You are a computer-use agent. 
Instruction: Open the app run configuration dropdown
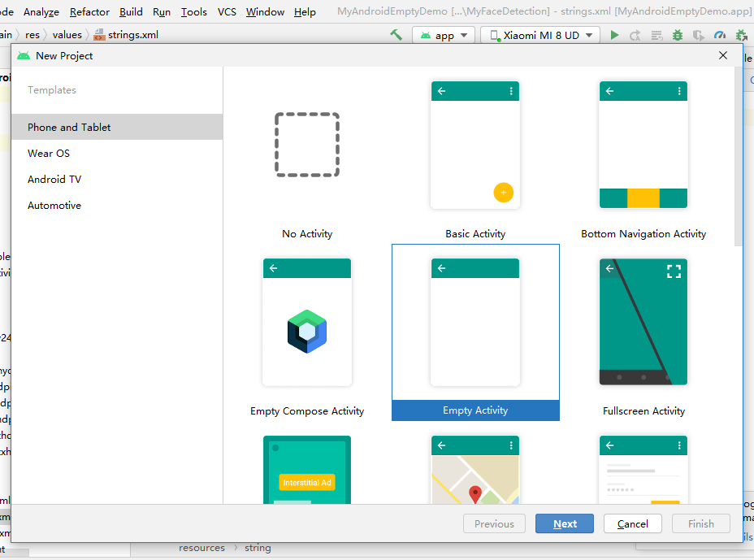444,35
